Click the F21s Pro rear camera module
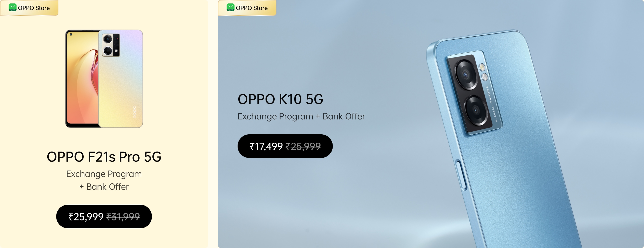The width and height of the screenshot is (644, 248). 111,45
